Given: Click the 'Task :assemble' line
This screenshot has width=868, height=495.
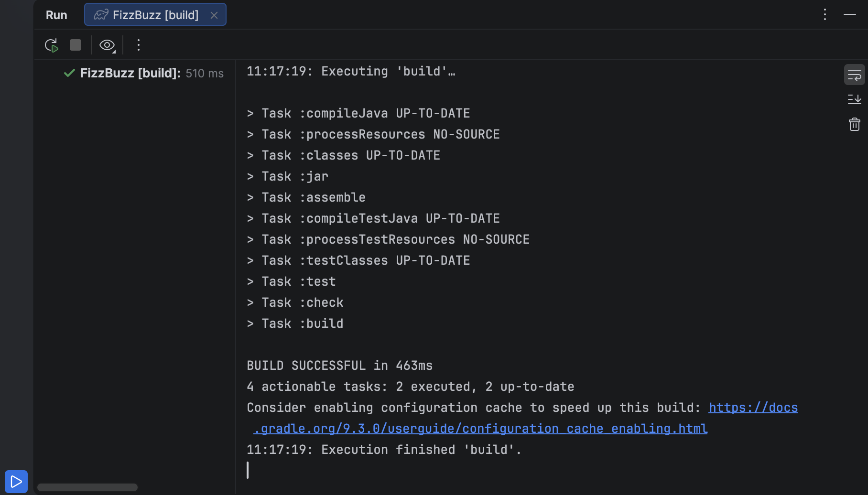Looking at the screenshot, I should 306,197.
